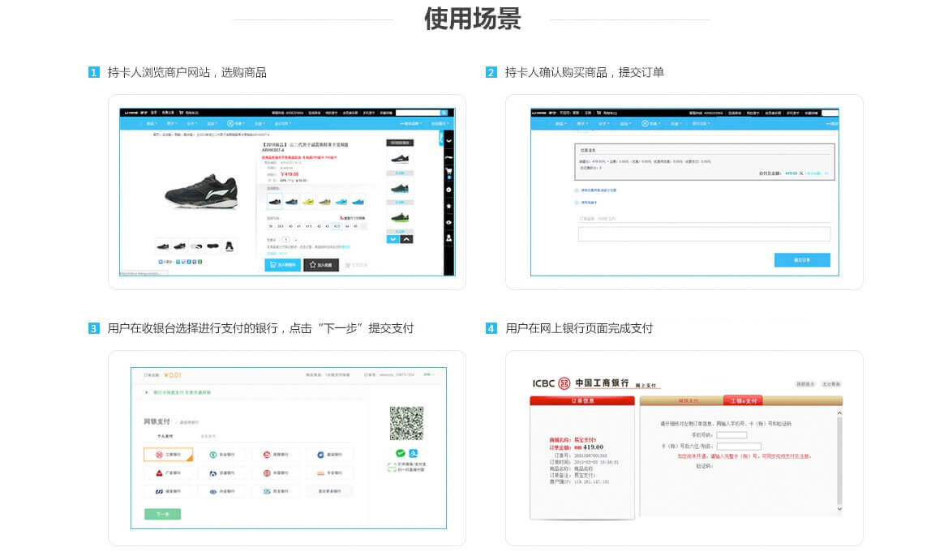The image size is (948, 560).
Task: Select the third bank in the third row
Action: click(276, 492)
